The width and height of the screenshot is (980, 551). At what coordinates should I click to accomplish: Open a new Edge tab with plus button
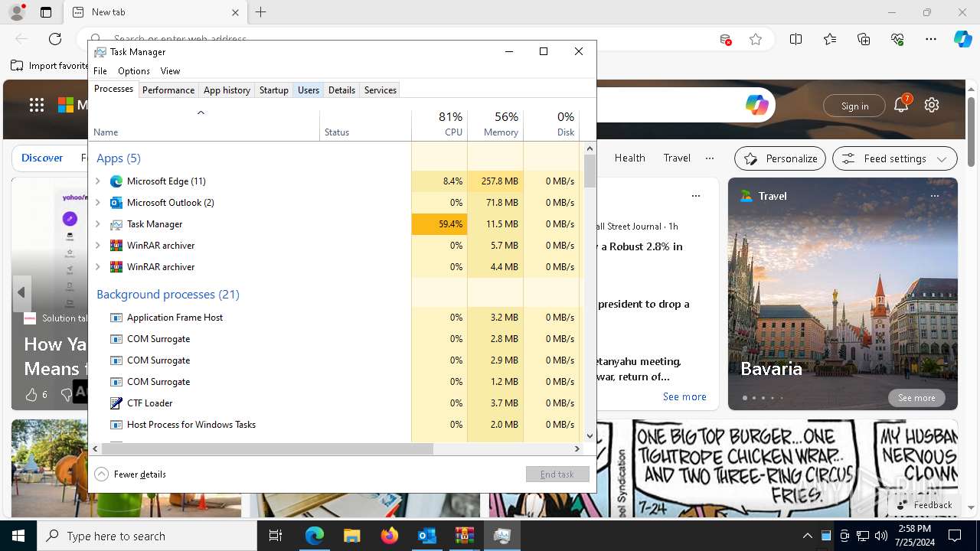pos(261,12)
